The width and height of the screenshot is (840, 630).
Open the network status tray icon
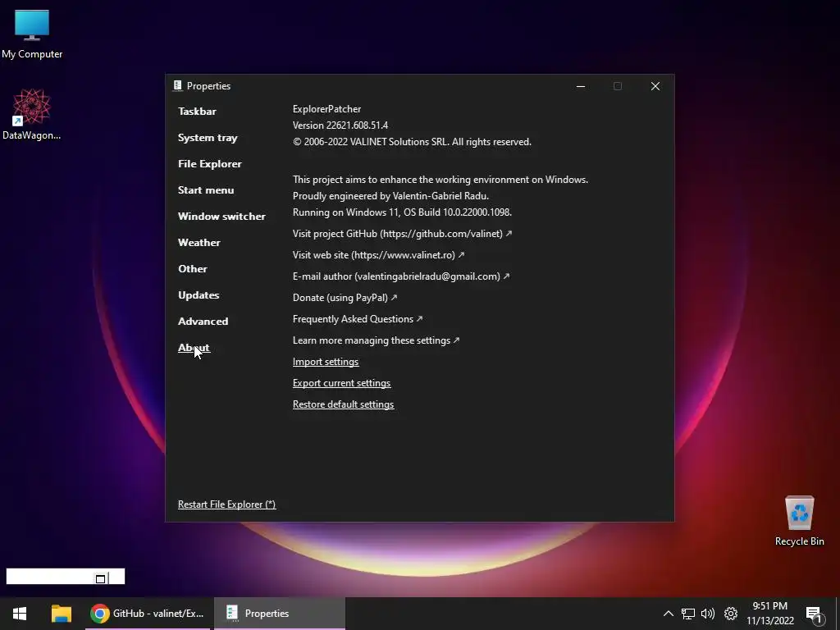click(688, 614)
